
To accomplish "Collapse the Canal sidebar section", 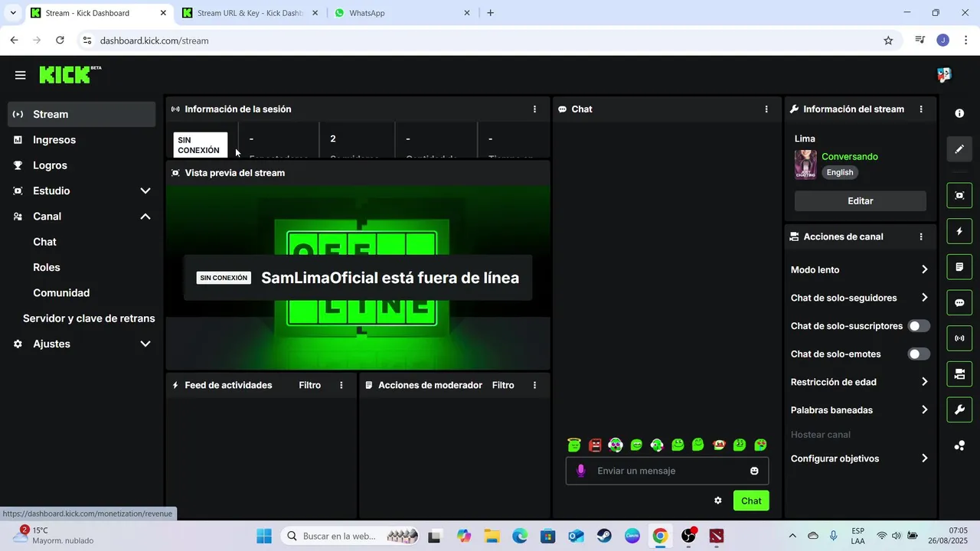I will click(x=145, y=217).
